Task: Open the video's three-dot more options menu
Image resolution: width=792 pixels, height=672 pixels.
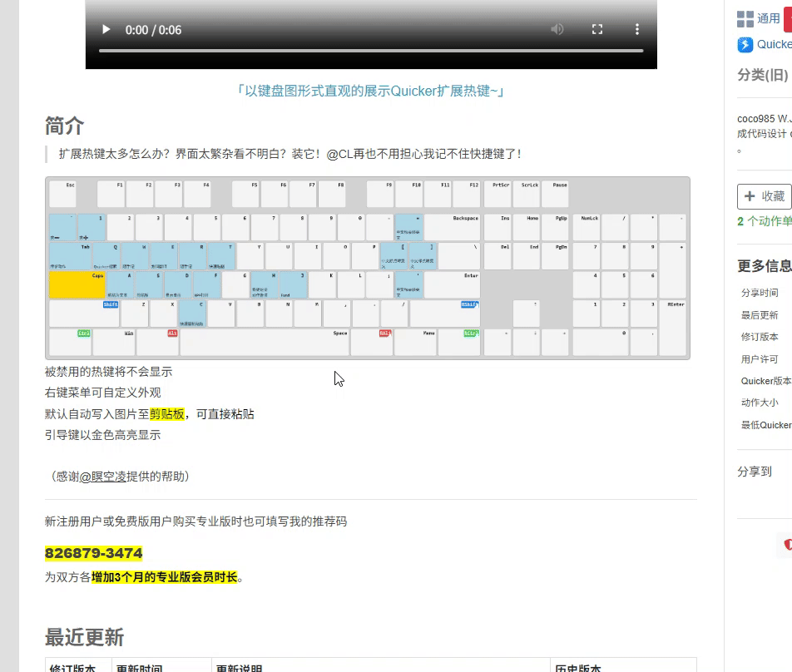Action: coord(637,30)
